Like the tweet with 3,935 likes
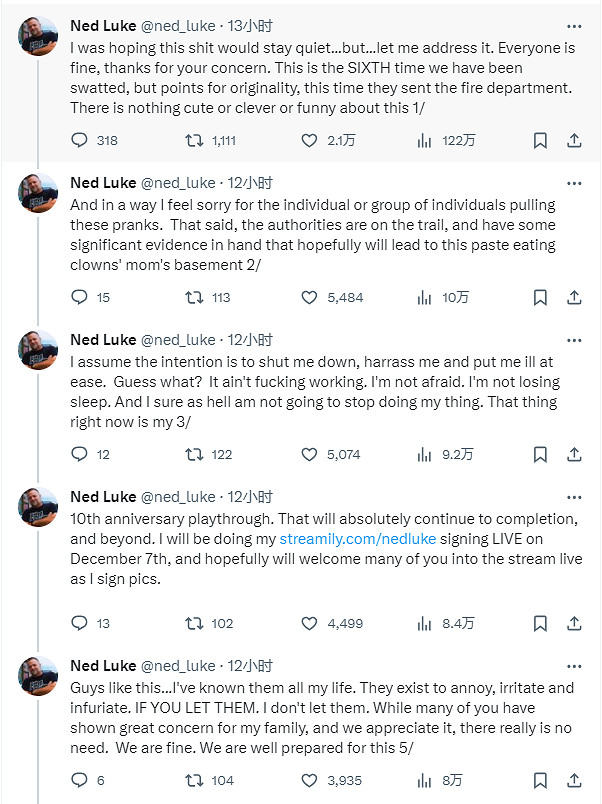Screen dimensions: 602x804 (310, 780)
